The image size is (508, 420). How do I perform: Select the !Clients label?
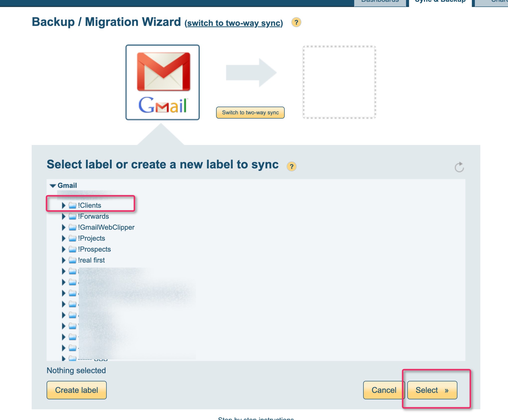coord(89,205)
